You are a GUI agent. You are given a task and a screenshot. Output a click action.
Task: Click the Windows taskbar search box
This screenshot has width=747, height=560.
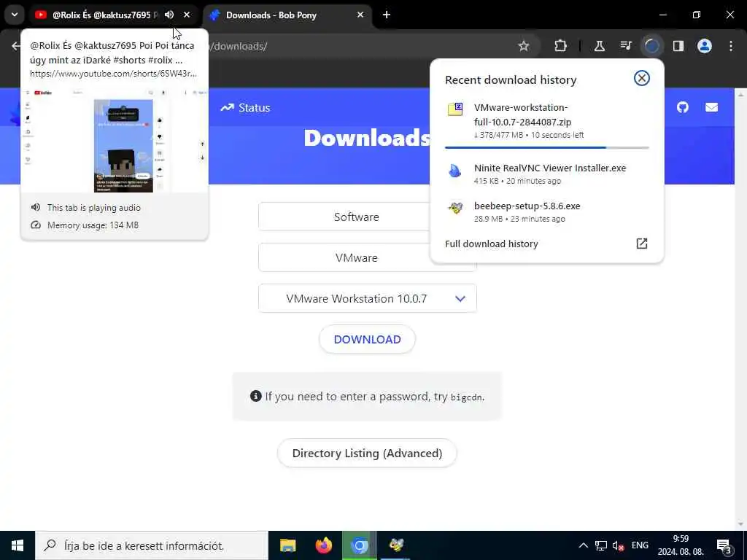152,545
